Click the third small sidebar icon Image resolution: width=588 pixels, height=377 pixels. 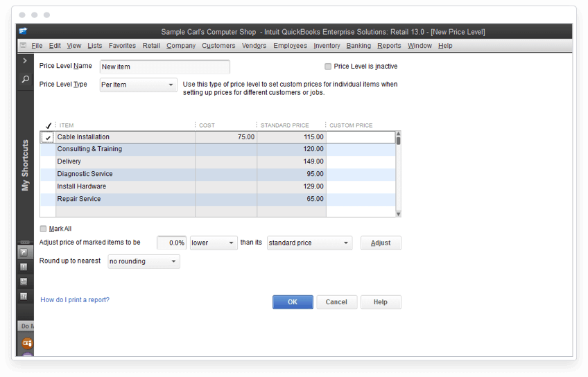point(24,281)
